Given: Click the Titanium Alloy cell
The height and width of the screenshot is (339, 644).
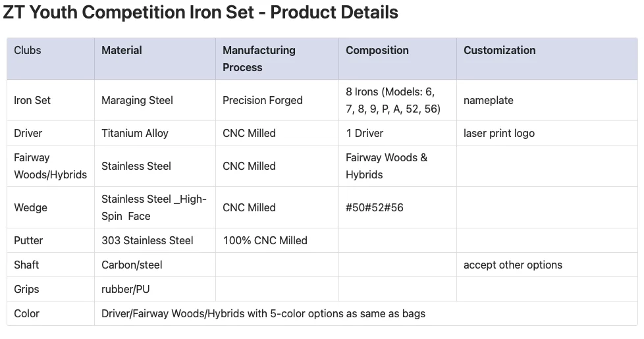Looking at the screenshot, I should pyautogui.click(x=134, y=133).
